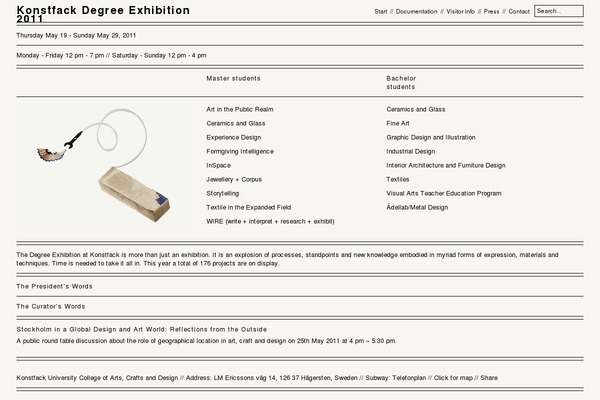Screen dimensions: 600x400
Task: Open Bachelor students heading
Action: (401, 83)
